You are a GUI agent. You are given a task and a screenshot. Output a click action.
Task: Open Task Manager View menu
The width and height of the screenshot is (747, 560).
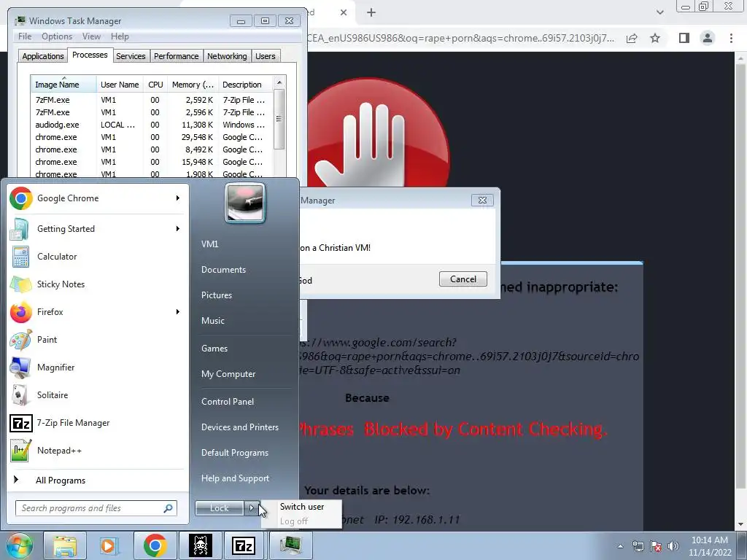(x=91, y=36)
